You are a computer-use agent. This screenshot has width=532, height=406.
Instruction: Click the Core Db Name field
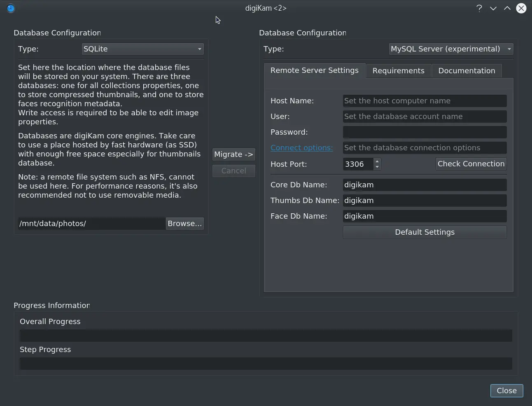(x=425, y=185)
